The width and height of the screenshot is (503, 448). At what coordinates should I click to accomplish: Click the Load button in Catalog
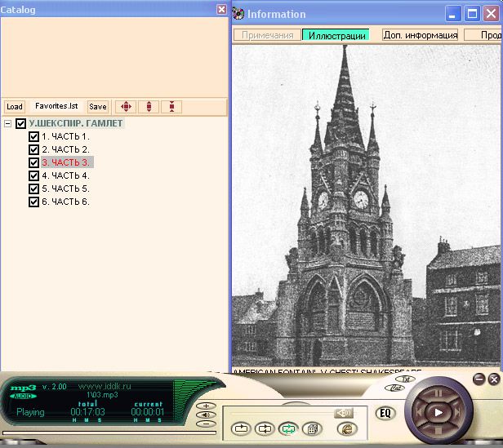tap(14, 107)
